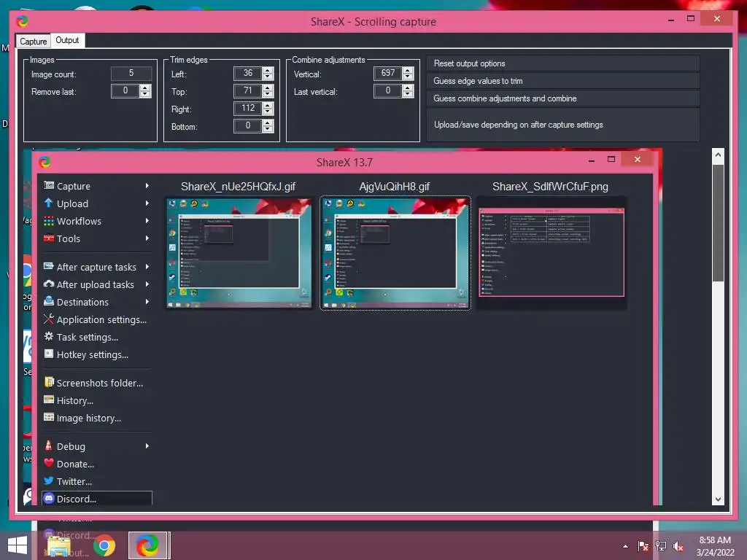Screen dimensions: 747x560
Task: Click the taskbar clock showing 8:58 AM
Action: [x=715, y=546]
